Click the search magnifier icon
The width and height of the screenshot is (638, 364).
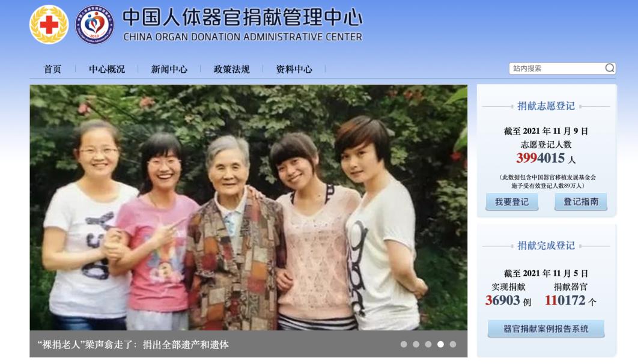pos(610,68)
